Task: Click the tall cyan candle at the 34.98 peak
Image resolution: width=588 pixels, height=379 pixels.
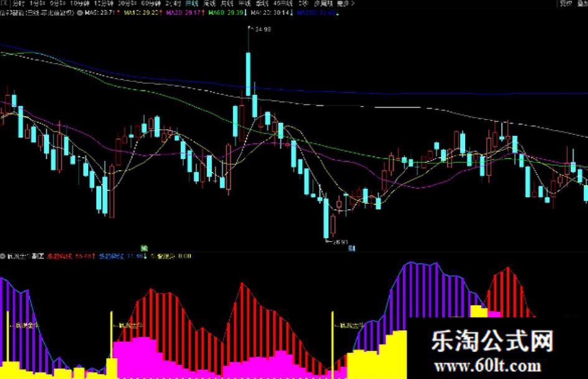Action: 248,74
